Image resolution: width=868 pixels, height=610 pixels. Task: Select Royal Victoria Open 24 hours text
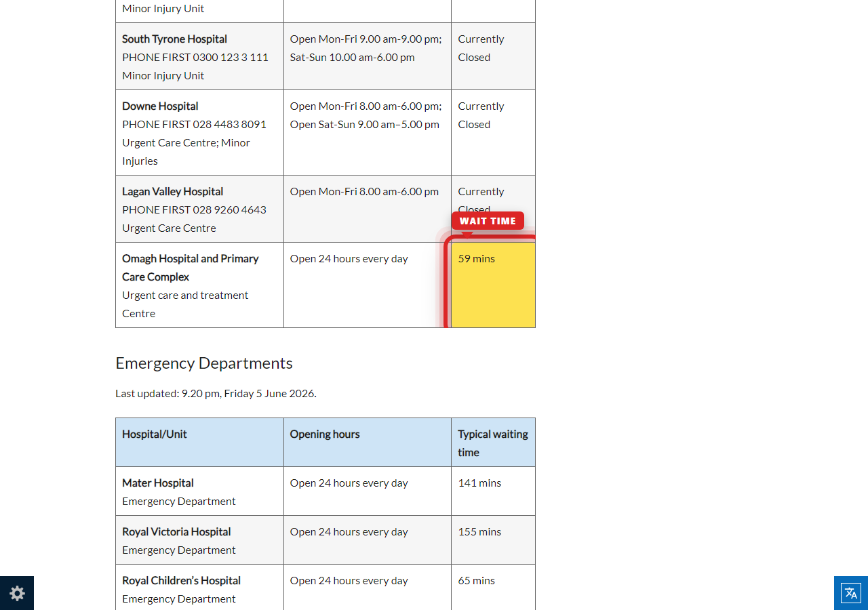[x=349, y=532]
